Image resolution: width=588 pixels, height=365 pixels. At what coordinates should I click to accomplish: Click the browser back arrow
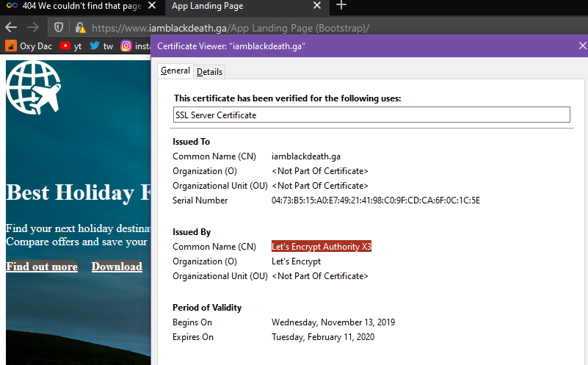coord(11,27)
